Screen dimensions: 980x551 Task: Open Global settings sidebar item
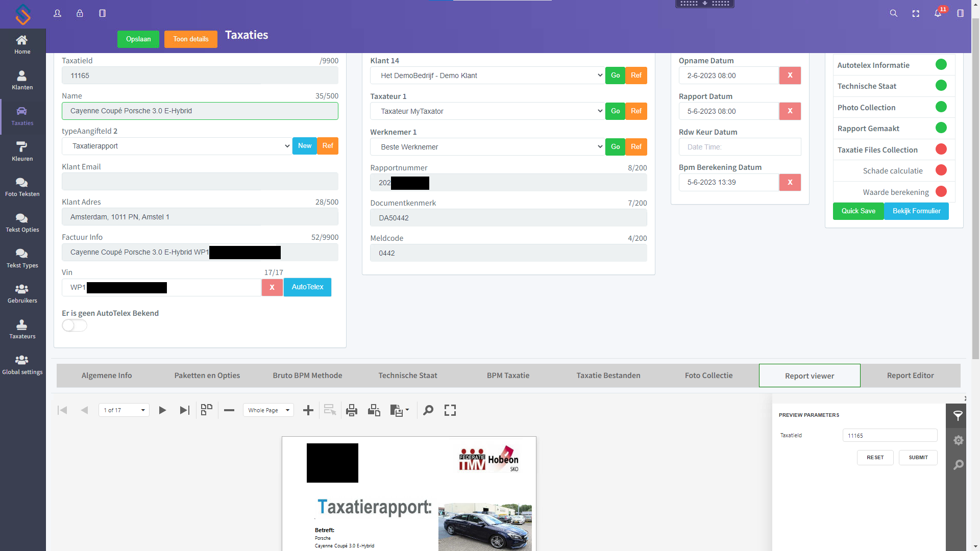click(22, 365)
